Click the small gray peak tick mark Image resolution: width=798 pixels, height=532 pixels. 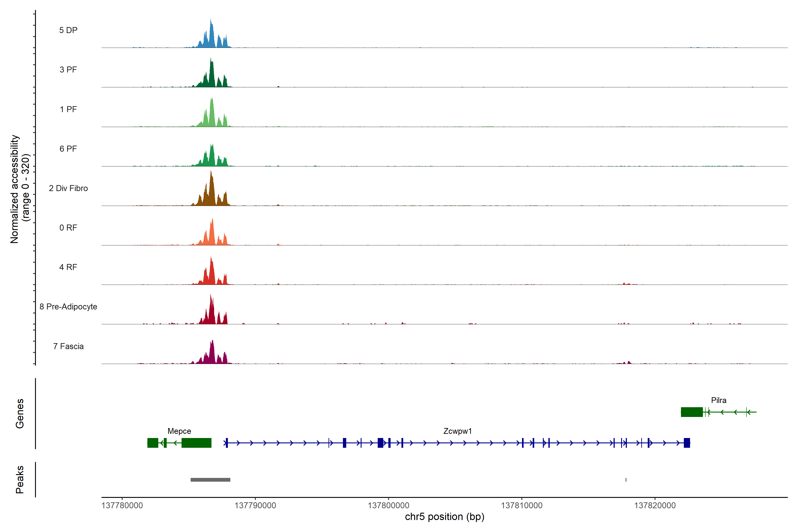tap(626, 480)
